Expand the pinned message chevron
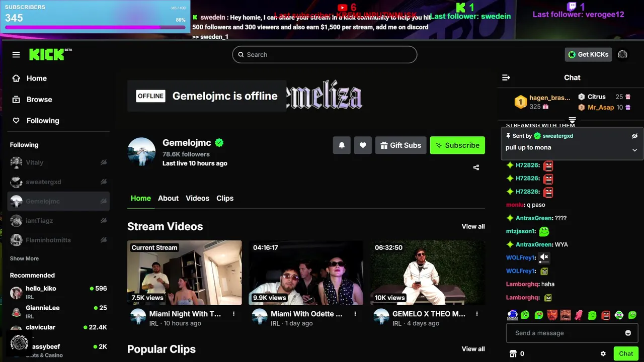 (x=634, y=150)
